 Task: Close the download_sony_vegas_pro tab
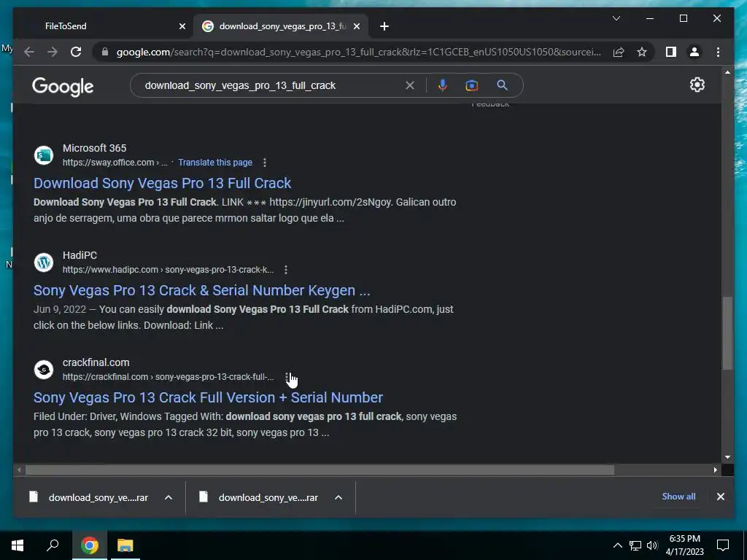pyautogui.click(x=356, y=26)
